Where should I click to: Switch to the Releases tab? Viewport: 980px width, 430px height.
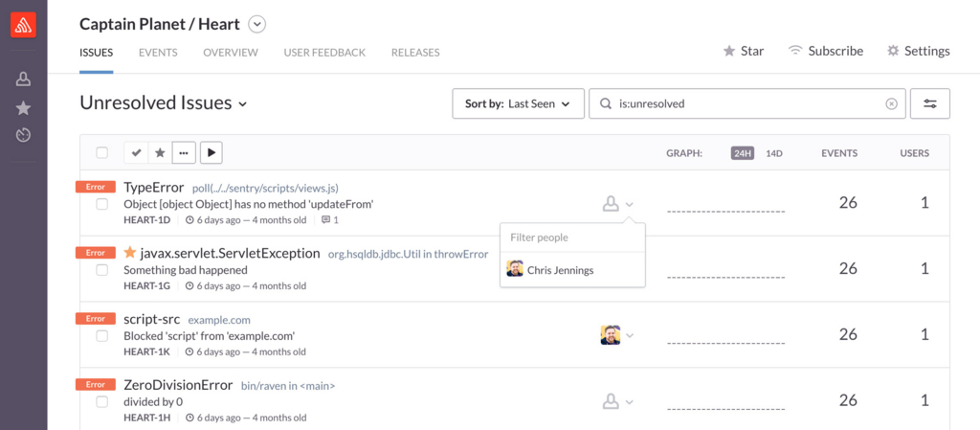point(415,53)
